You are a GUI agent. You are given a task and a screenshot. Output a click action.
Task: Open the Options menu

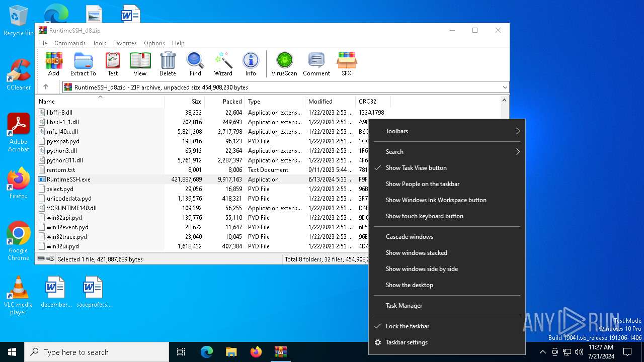click(154, 43)
